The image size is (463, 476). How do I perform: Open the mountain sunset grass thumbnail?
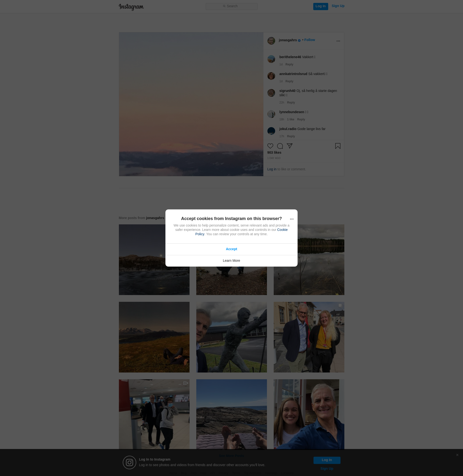(154, 337)
